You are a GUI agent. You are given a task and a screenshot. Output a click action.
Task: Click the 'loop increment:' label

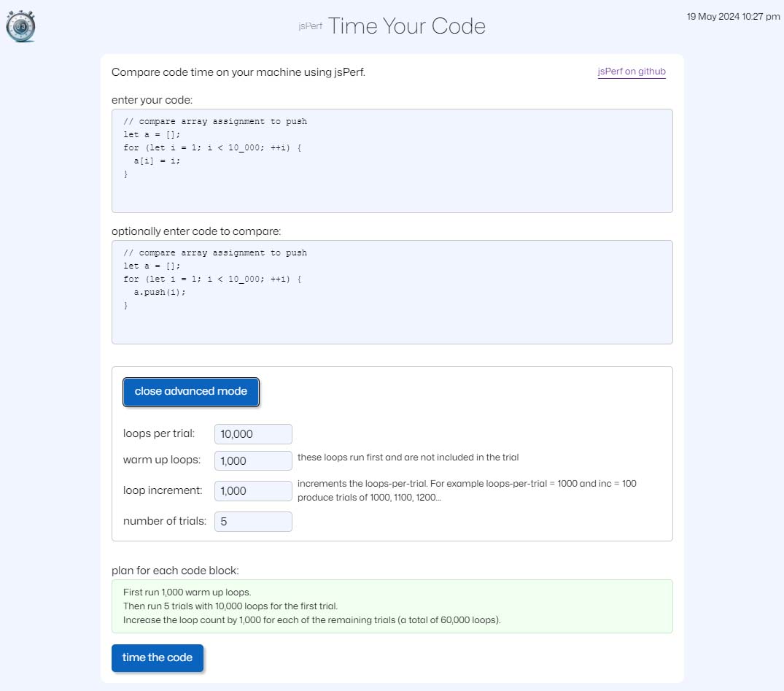(163, 490)
